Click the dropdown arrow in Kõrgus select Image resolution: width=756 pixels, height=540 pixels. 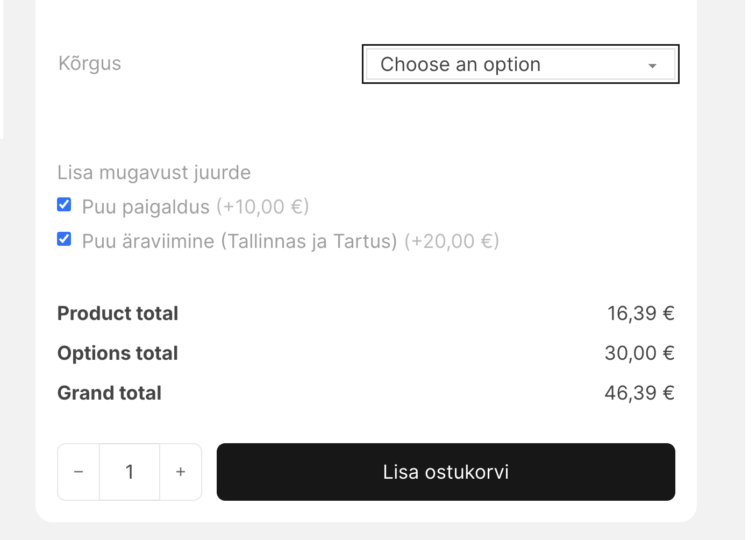tap(652, 66)
